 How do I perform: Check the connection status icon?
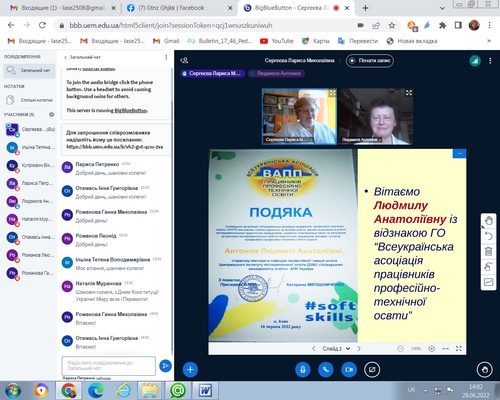475,61
